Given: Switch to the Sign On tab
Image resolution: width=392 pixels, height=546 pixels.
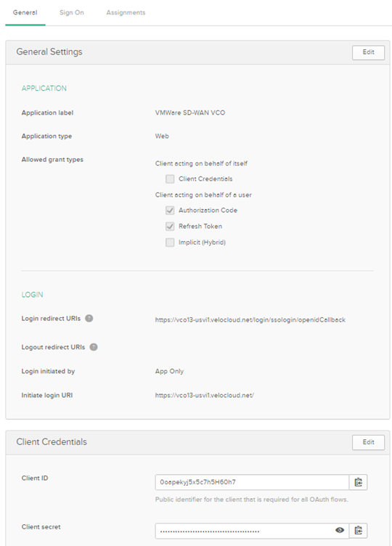Looking at the screenshot, I should pos(71,12).
